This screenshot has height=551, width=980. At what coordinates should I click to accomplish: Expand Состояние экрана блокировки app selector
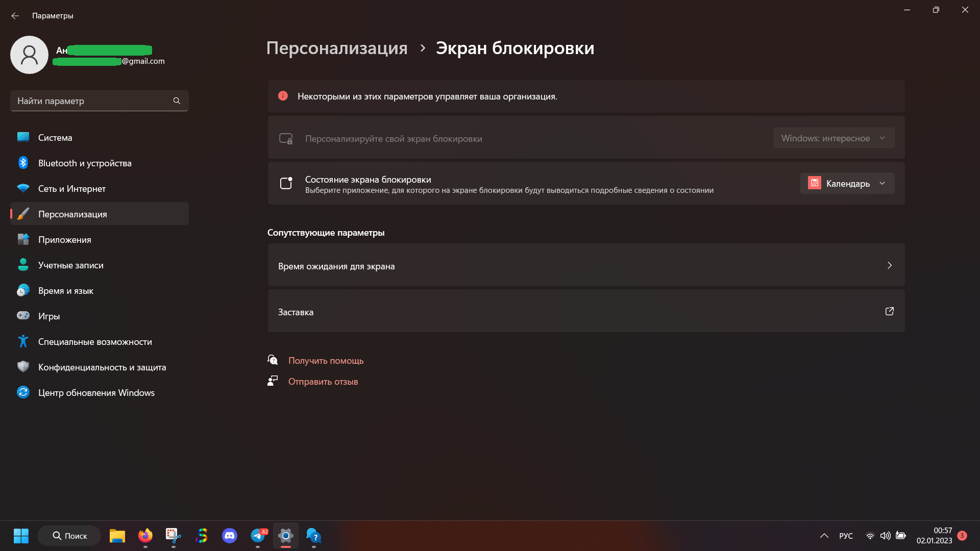pos(847,183)
